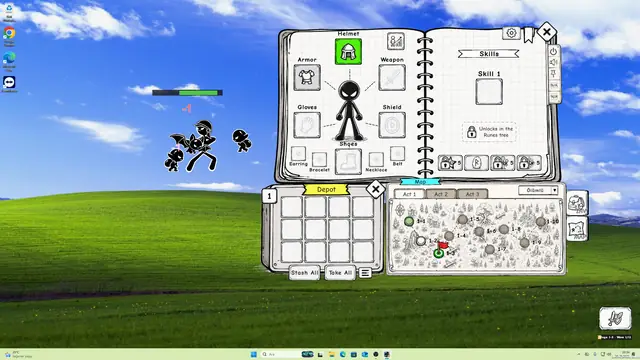Open the Windows Start menu
Viewport: 640px width, 360px height.
click(253, 354)
